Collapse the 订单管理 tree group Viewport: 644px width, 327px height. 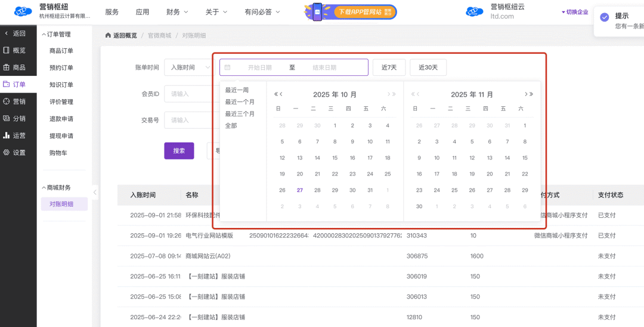[44, 35]
